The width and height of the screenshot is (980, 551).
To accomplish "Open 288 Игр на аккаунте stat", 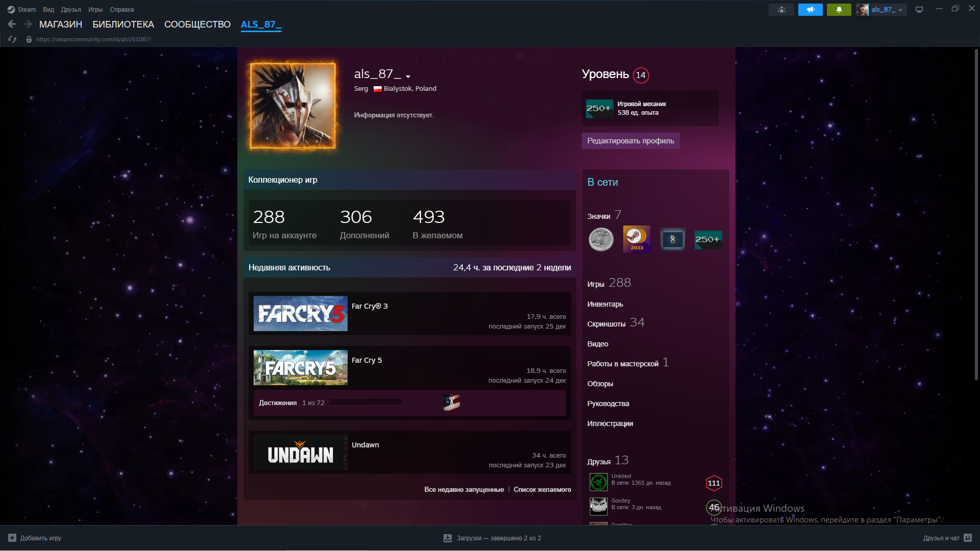I will click(x=284, y=223).
